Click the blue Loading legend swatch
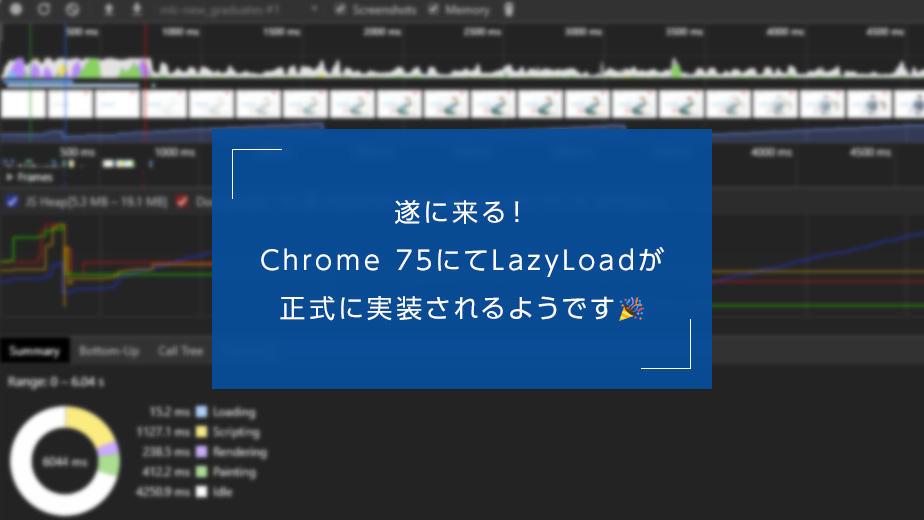This screenshot has height=520, width=924. pos(202,412)
